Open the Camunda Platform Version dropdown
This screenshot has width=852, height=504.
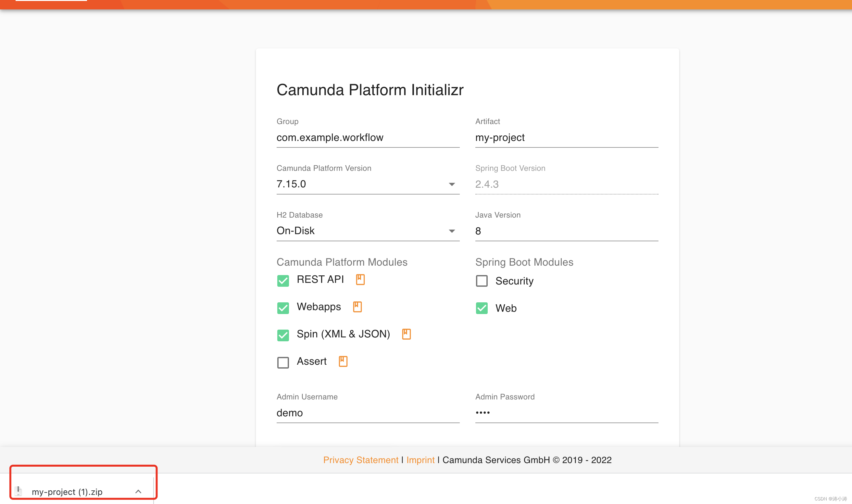[x=368, y=184]
